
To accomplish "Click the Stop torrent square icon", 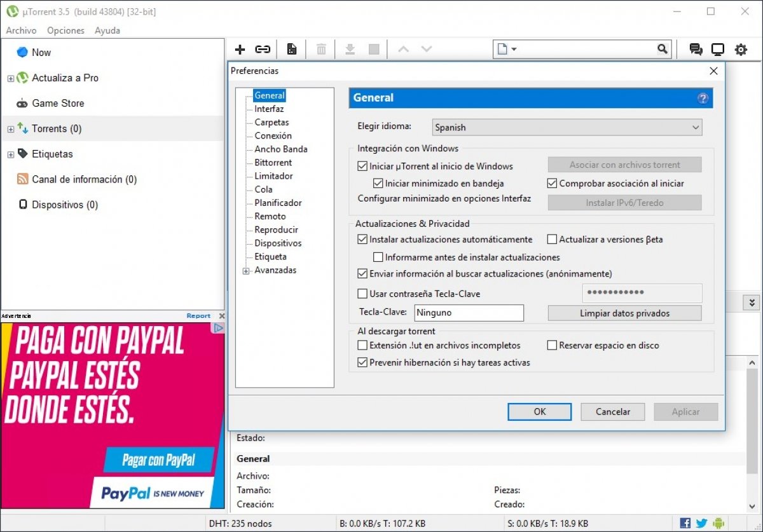I will pos(374,50).
